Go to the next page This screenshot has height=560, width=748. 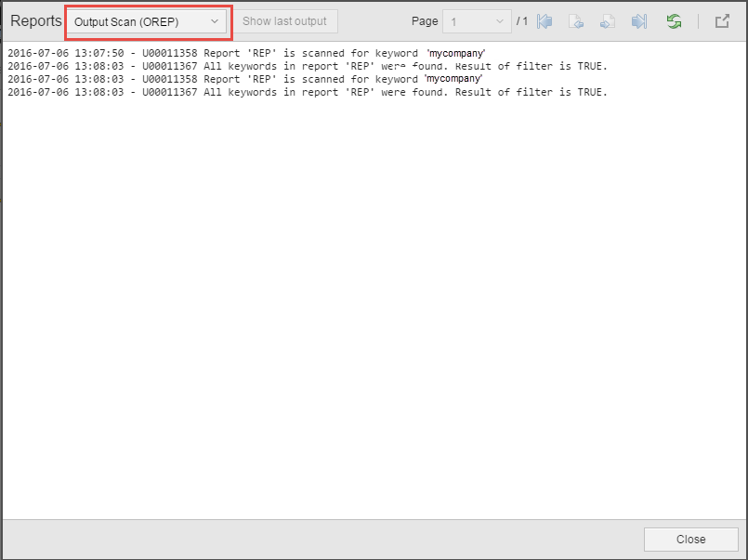pos(608,21)
